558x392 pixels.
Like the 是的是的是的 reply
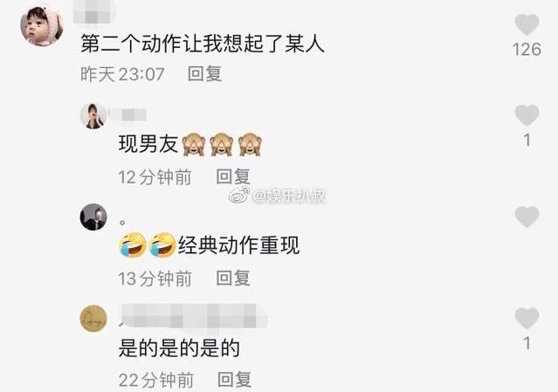click(x=527, y=318)
